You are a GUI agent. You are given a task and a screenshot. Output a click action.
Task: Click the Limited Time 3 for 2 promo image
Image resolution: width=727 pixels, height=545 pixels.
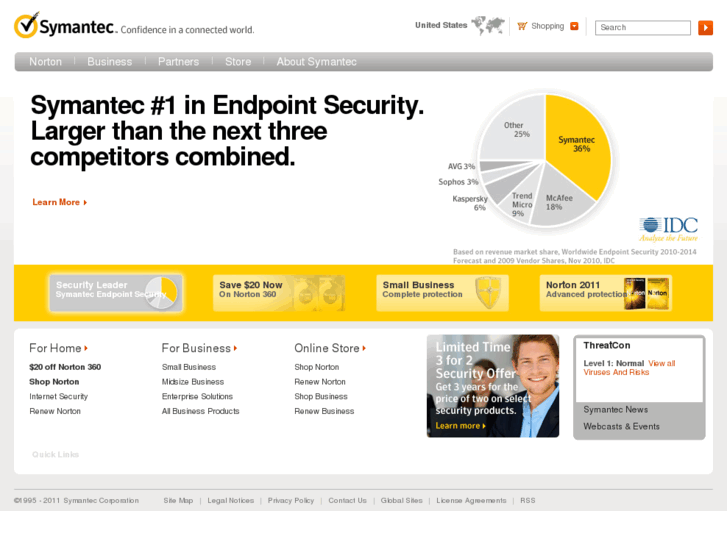click(493, 386)
